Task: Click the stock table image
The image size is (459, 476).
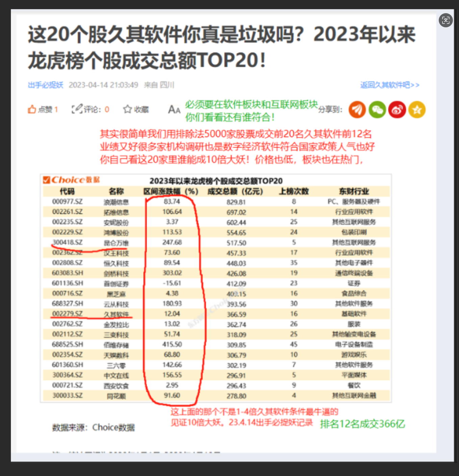Action: (x=216, y=288)
